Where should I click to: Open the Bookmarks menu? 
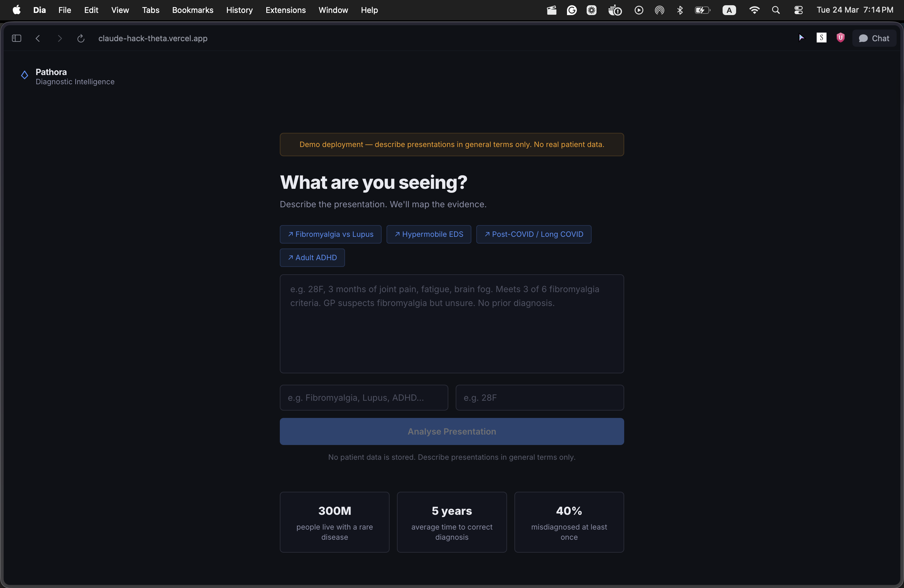point(192,10)
